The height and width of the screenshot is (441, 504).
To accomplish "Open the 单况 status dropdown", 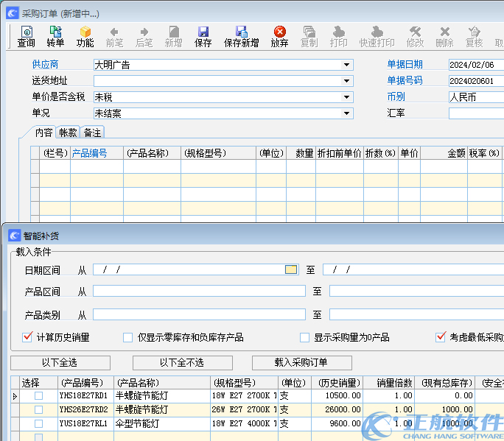I will (x=347, y=113).
